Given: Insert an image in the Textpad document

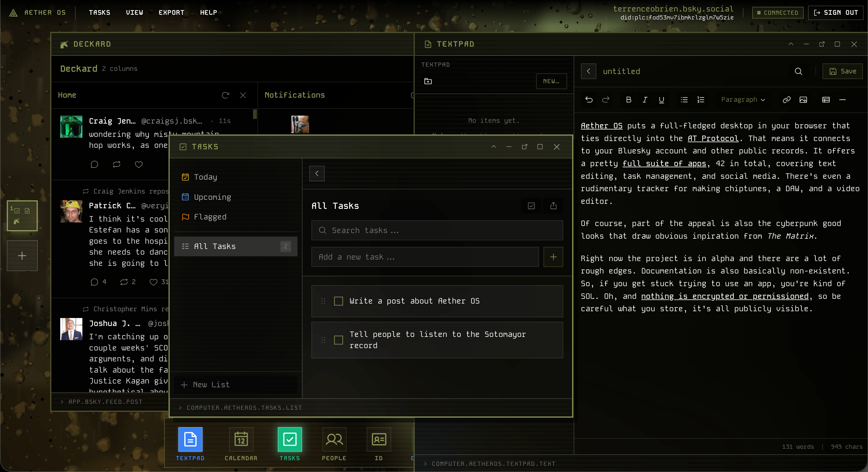Looking at the screenshot, I should pyautogui.click(x=804, y=100).
